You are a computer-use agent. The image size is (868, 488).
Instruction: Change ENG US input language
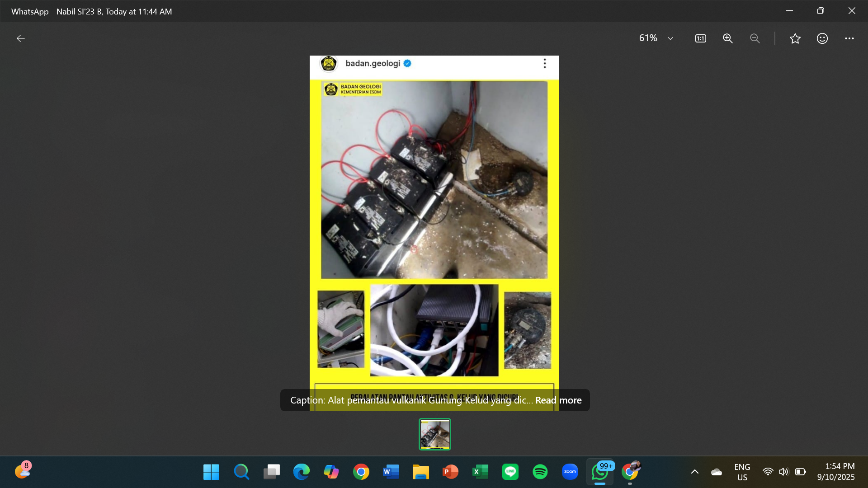click(x=742, y=472)
